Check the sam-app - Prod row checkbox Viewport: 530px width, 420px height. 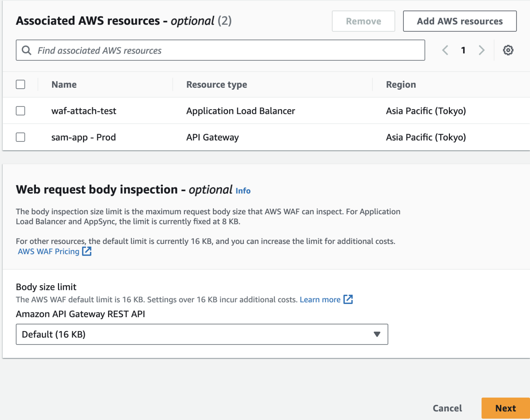(x=20, y=137)
